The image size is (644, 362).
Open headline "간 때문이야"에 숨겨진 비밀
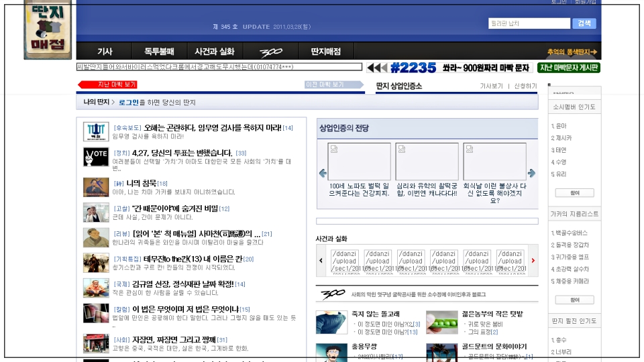tap(175, 208)
